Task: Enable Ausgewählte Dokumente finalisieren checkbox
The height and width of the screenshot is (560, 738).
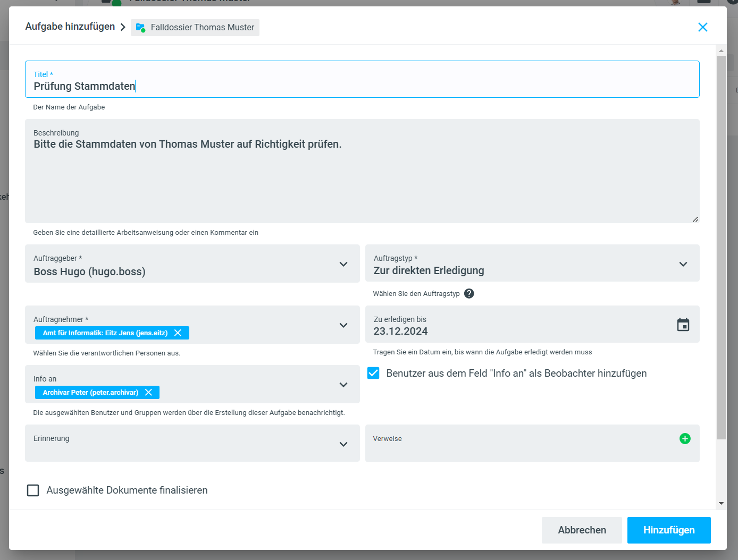Action: tap(33, 490)
